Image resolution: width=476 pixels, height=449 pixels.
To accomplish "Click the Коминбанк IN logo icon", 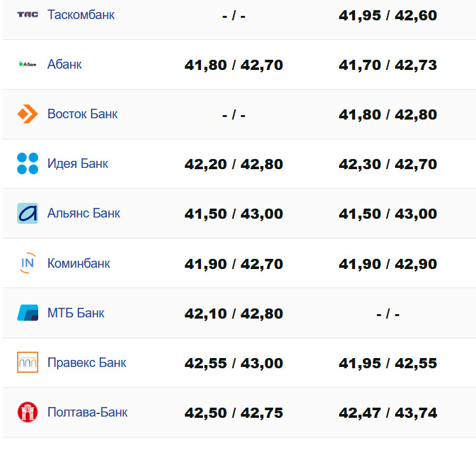I will click(x=27, y=263).
